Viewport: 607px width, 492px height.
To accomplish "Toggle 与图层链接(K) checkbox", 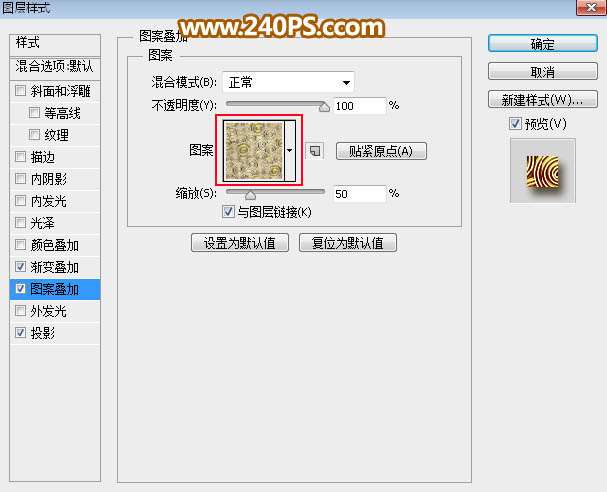I will click(228, 212).
